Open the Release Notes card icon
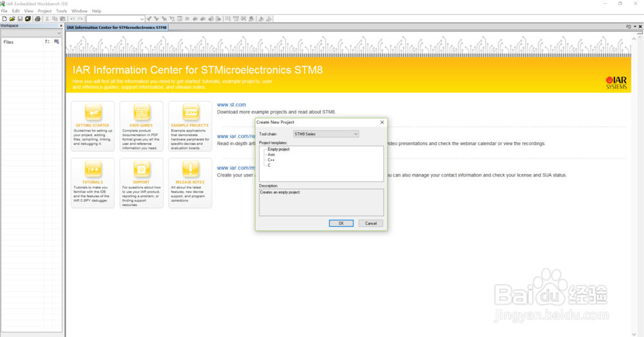 (x=190, y=169)
